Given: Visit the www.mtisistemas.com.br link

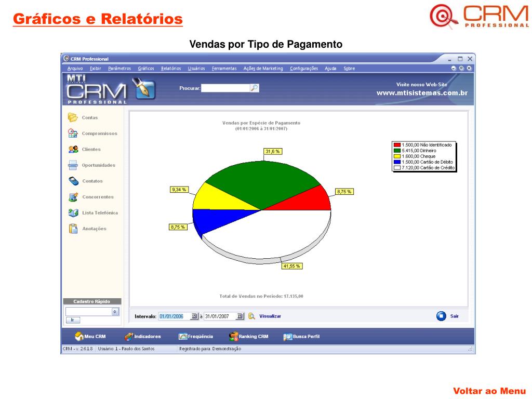Looking at the screenshot, I should click(x=422, y=93).
